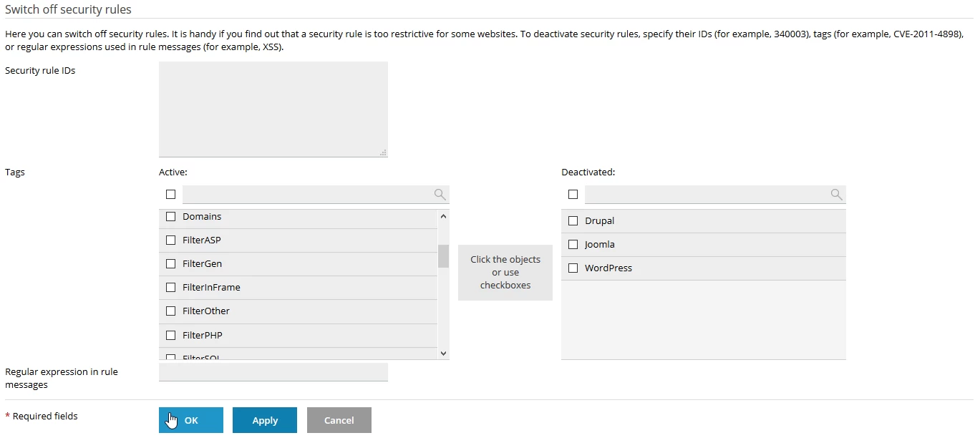980x438 pixels.
Task: Click the Cancel button
Action: 339,420
